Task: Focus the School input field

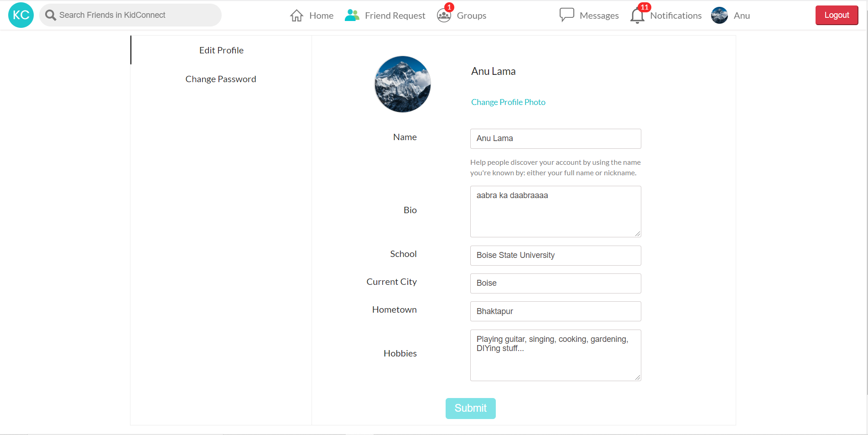Action: point(555,256)
